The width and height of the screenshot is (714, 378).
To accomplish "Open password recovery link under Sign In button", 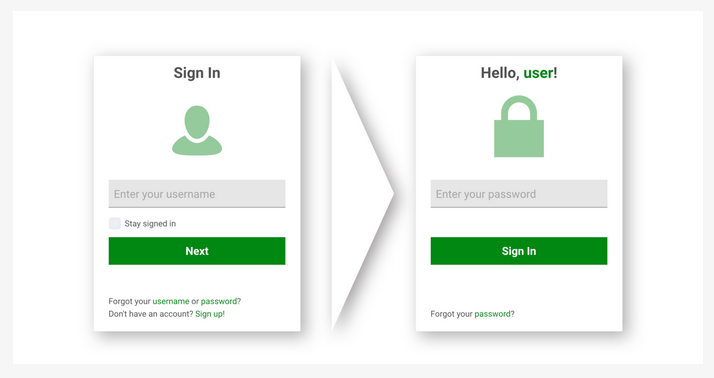I will click(492, 314).
